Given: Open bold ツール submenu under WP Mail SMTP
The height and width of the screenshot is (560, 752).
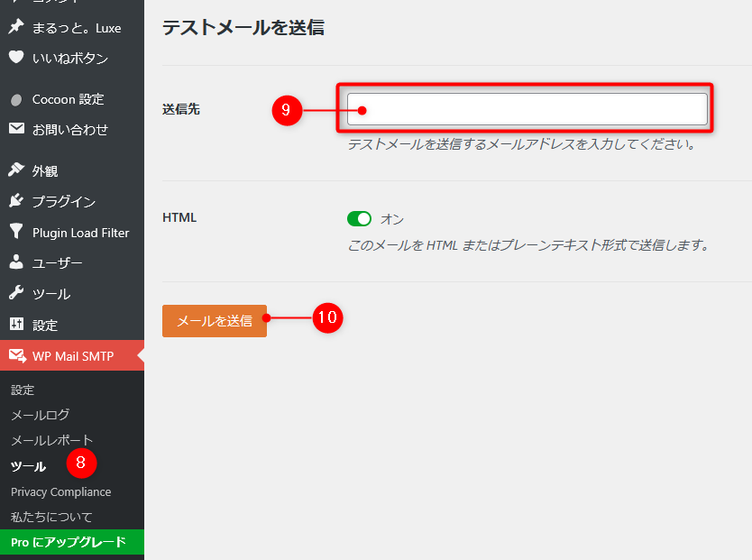Looking at the screenshot, I should [28, 466].
